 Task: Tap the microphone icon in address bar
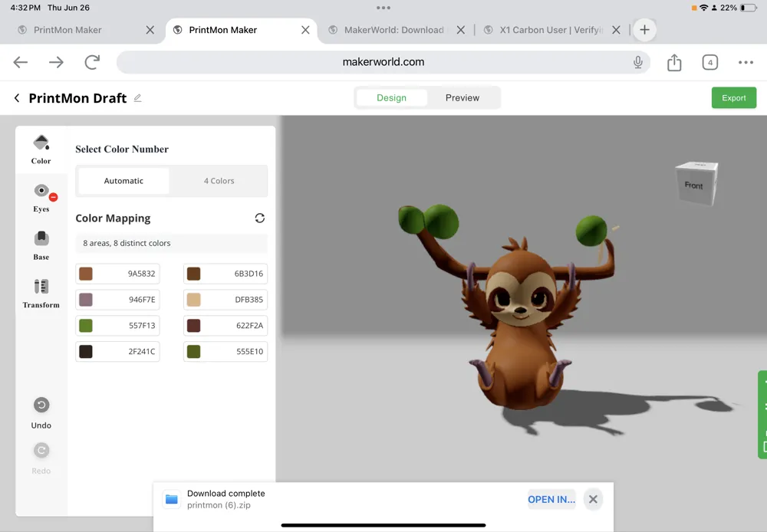(638, 62)
